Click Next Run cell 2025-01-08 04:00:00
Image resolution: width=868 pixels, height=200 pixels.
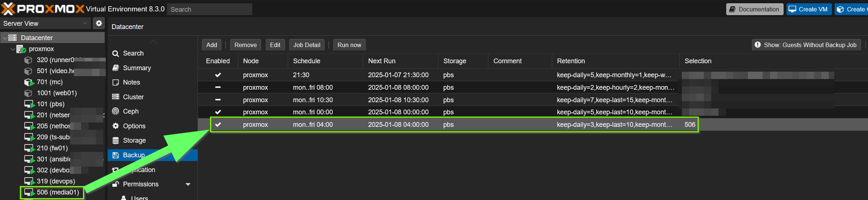(398, 125)
